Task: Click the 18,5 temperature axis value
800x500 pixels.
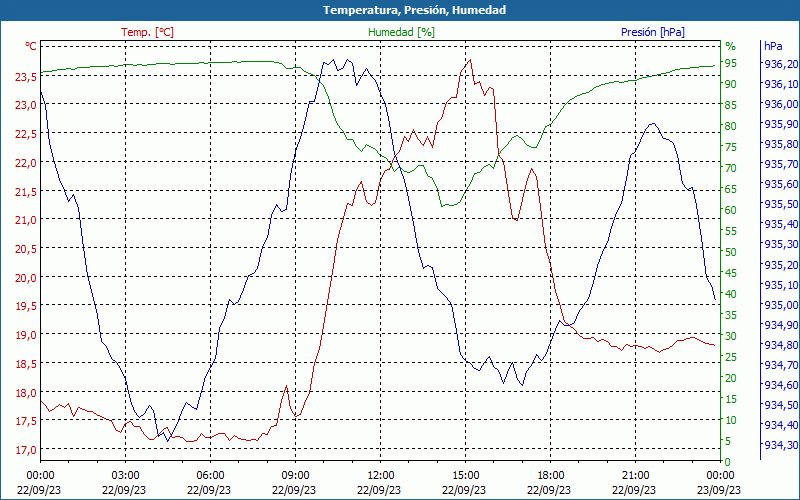Action: 26,364
